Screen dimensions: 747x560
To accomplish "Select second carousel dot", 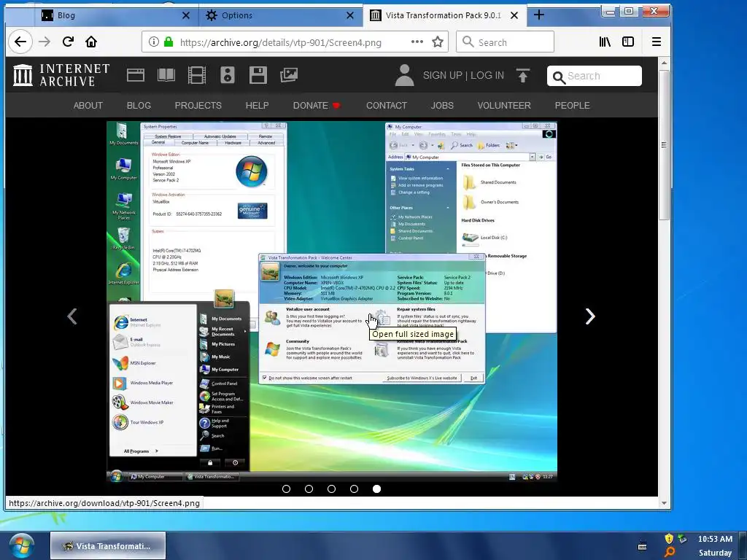I will coord(309,489).
